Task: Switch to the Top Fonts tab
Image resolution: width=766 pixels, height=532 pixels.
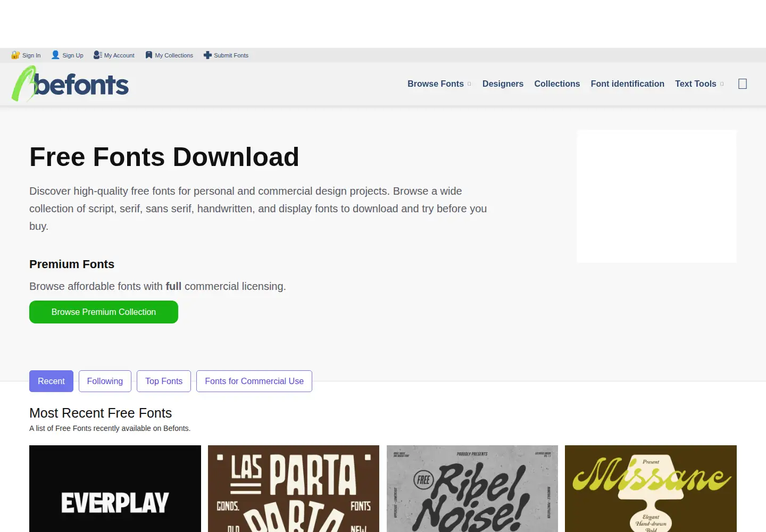Action: pyautogui.click(x=164, y=381)
